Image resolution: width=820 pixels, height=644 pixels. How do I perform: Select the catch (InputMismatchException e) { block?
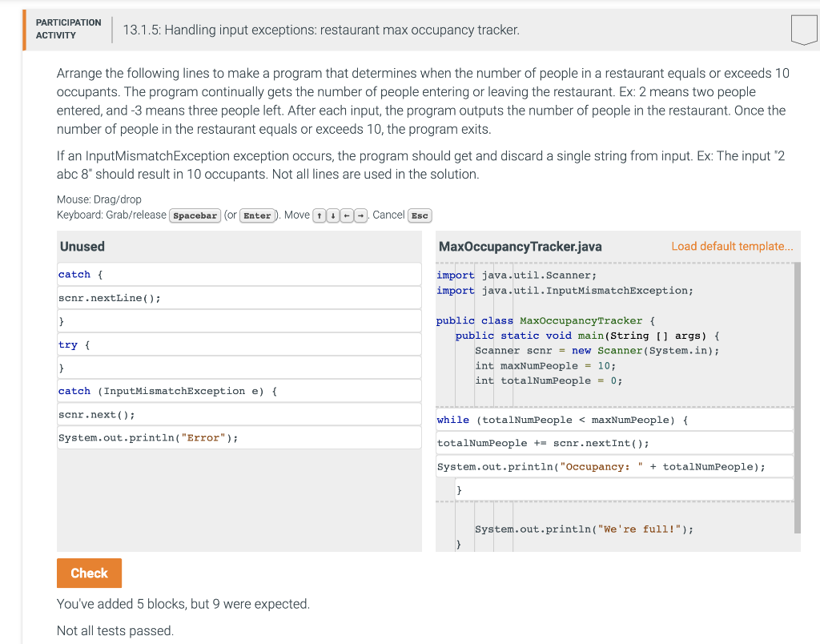coord(238,391)
